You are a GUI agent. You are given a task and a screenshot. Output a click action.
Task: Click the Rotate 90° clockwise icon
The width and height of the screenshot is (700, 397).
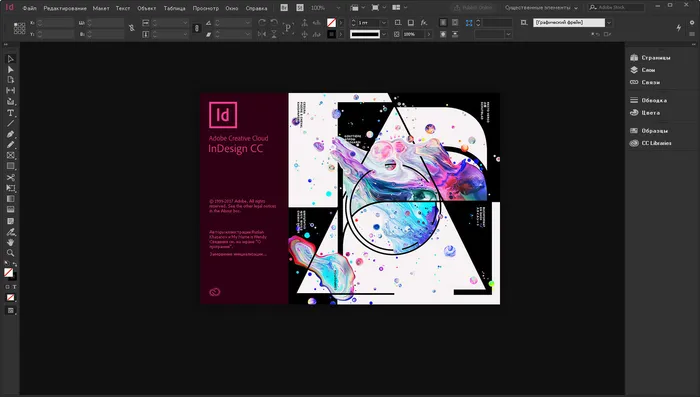[262, 22]
